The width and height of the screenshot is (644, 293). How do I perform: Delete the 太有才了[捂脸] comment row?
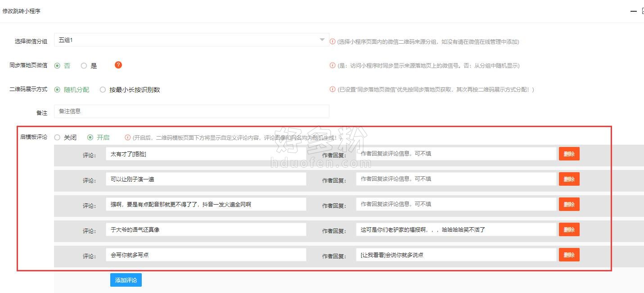(569, 154)
